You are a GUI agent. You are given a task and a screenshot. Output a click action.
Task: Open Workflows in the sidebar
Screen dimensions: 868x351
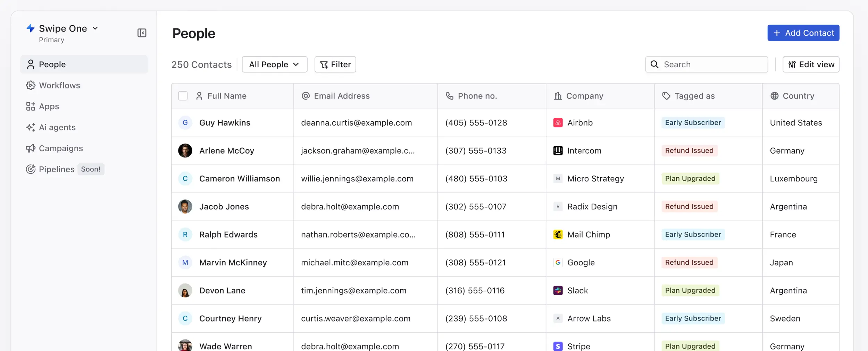click(59, 85)
